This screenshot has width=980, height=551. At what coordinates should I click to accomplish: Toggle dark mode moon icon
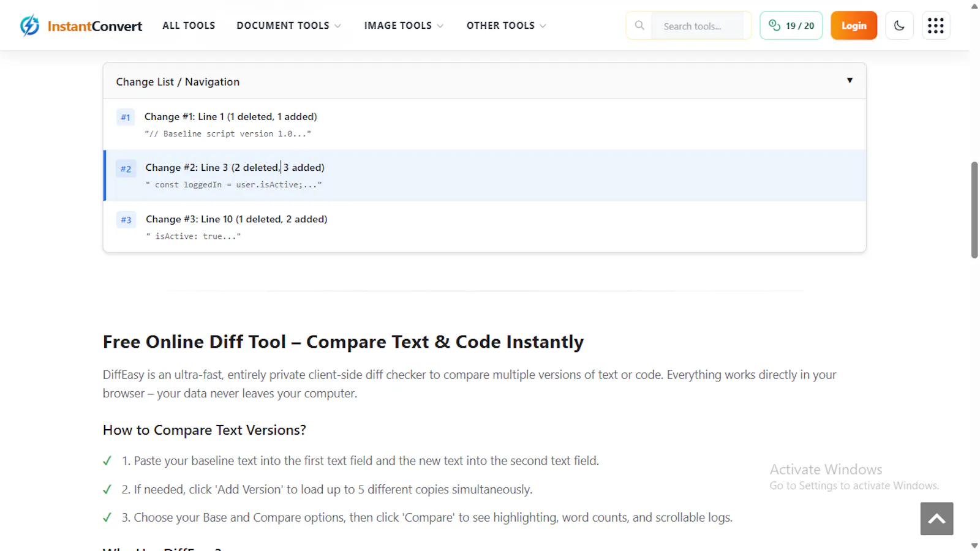tap(899, 26)
